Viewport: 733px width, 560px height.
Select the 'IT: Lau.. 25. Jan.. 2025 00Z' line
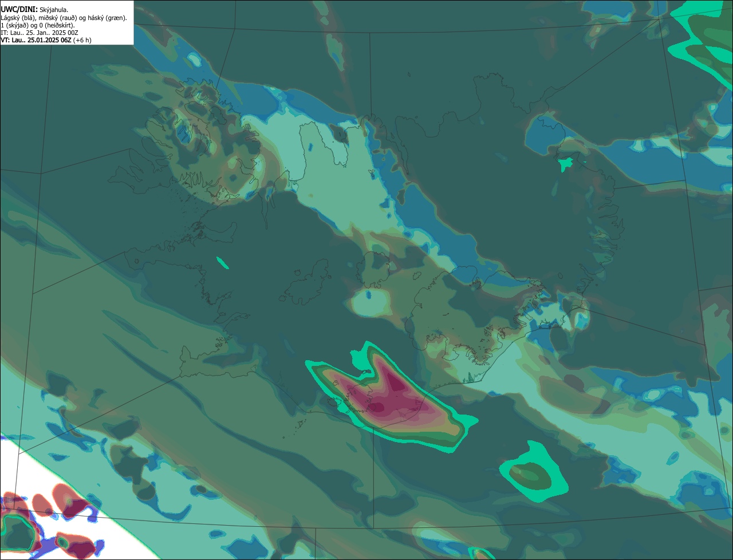tap(40, 33)
